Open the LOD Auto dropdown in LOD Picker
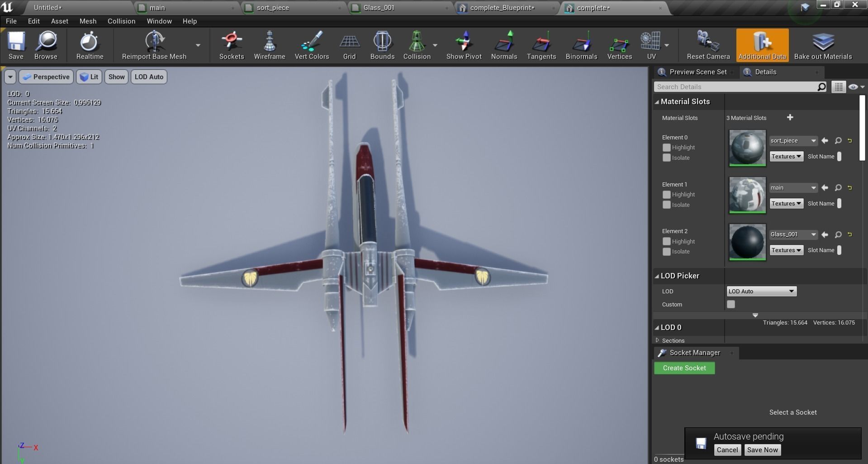 point(761,292)
